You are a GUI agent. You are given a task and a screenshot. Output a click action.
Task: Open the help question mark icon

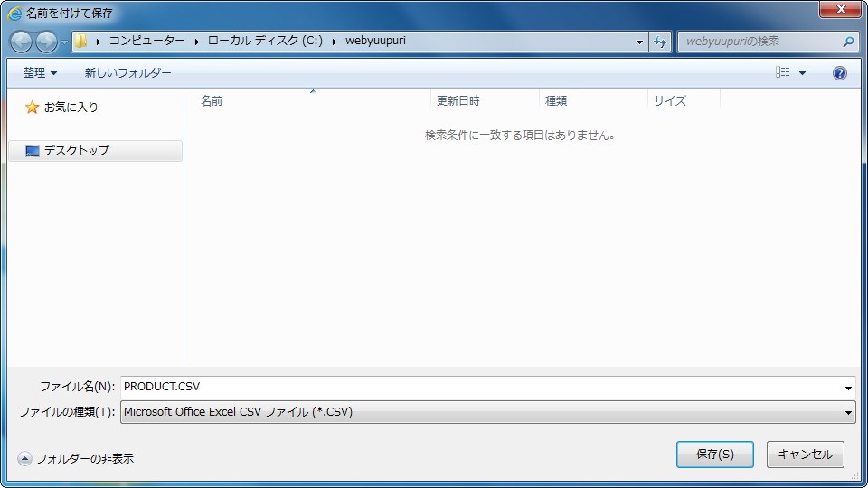[x=839, y=73]
